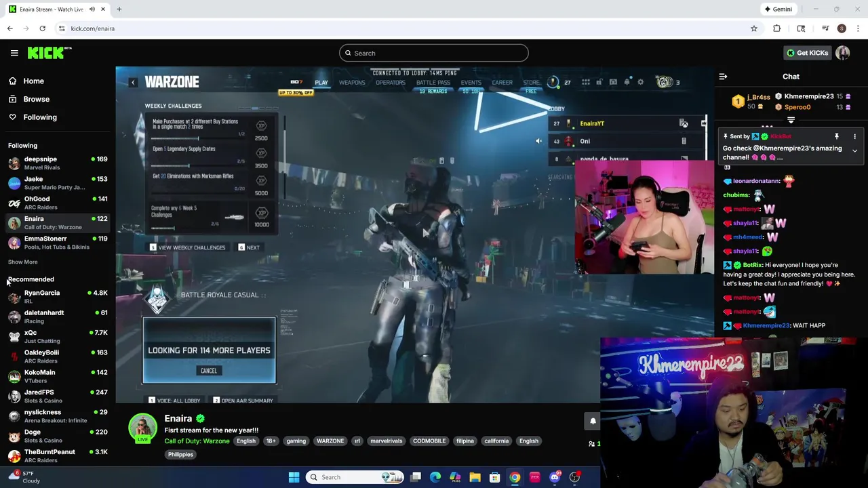Select the WARZONE tag
The width and height of the screenshot is (868, 488).
coord(330,441)
